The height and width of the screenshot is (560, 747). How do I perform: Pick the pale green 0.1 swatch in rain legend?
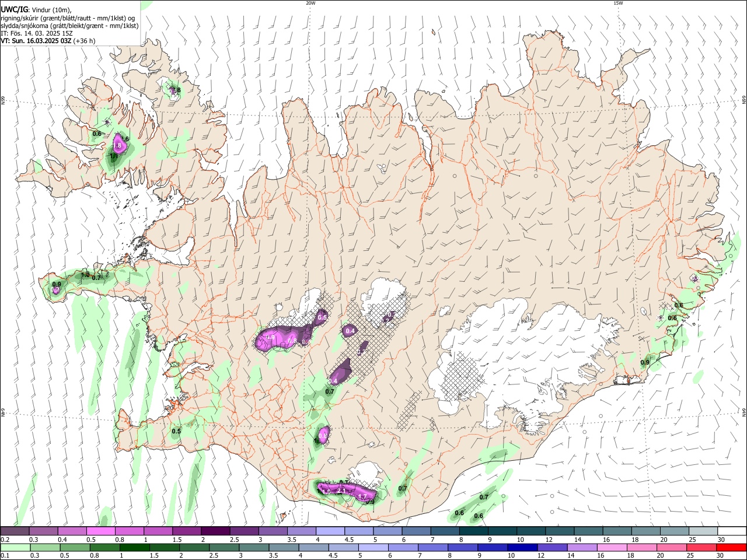point(16,547)
